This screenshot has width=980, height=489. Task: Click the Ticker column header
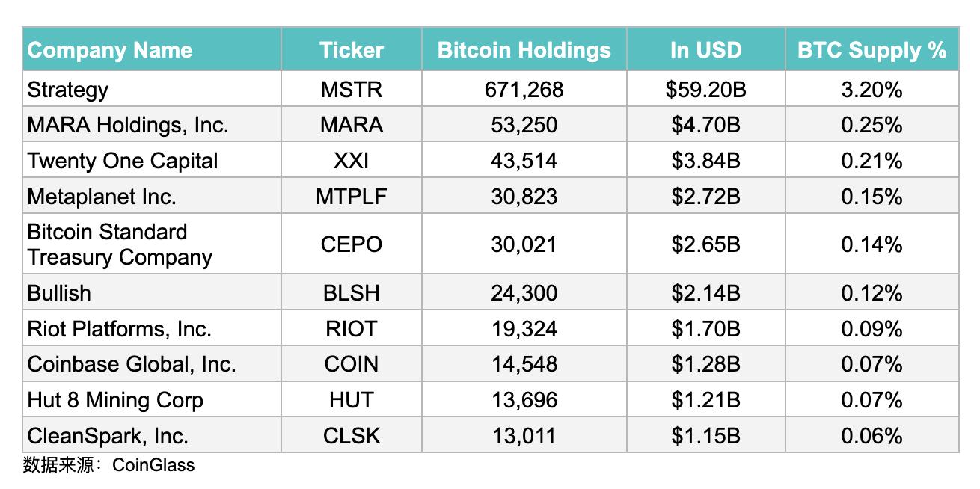[x=351, y=50]
